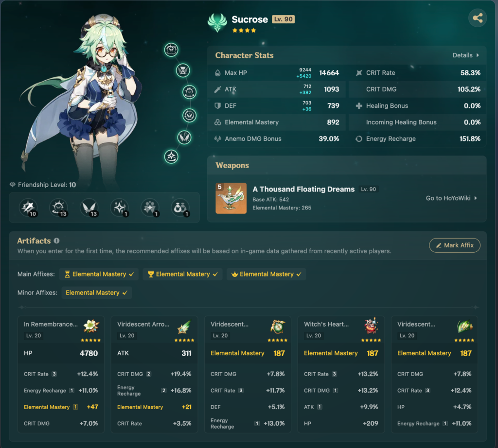The width and height of the screenshot is (498, 448).
Task: Click the weapon Base ATK: 542 text
Action: pos(270,200)
